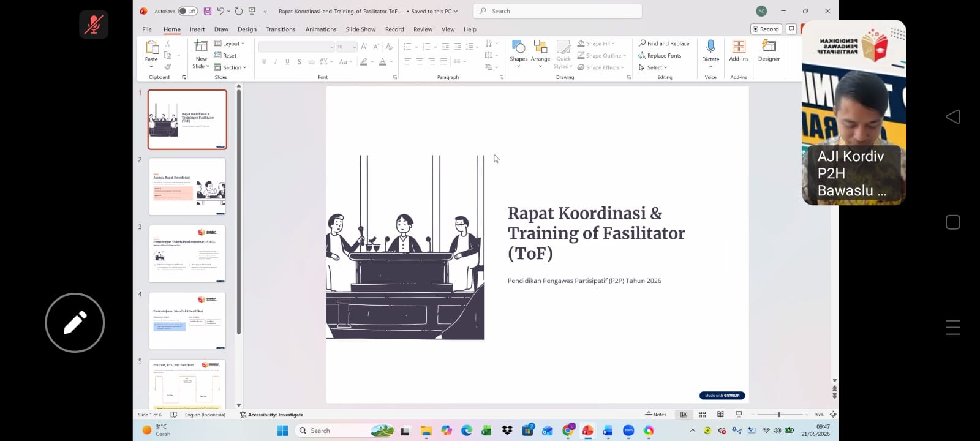Click the Record button
This screenshot has height=441, width=980.
click(766, 29)
